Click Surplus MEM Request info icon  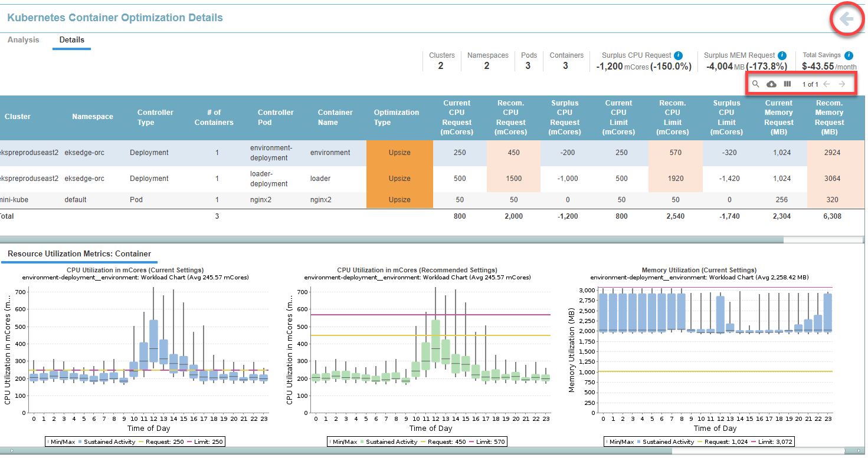(x=782, y=55)
